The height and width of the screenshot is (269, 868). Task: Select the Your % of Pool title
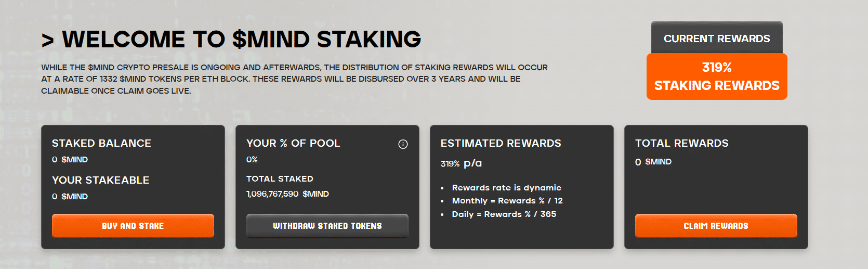pos(293,143)
